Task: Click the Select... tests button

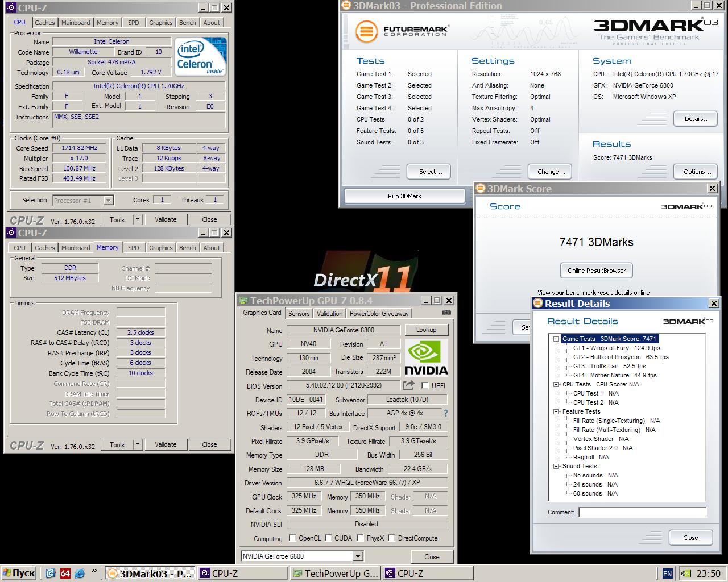Action: point(429,172)
